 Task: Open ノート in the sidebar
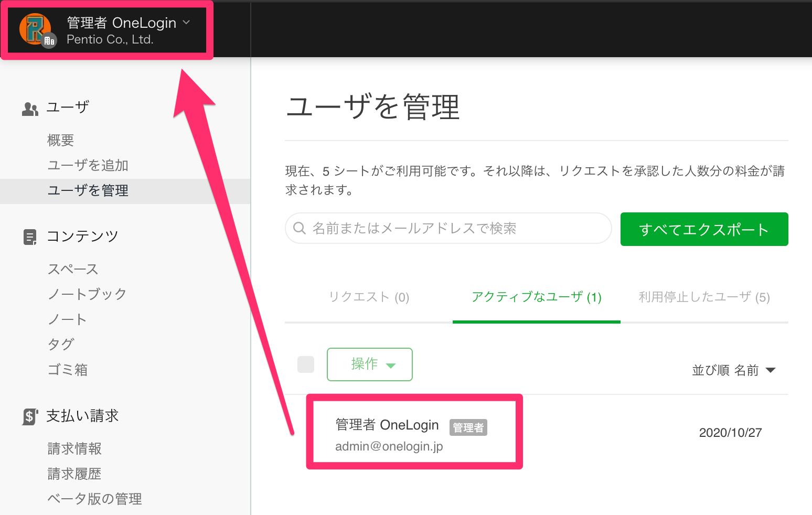tap(67, 319)
